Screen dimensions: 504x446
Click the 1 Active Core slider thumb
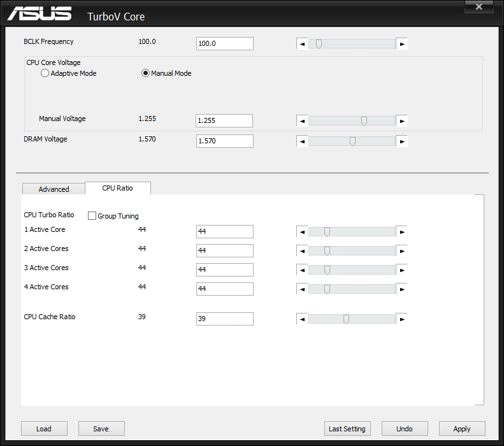click(327, 232)
